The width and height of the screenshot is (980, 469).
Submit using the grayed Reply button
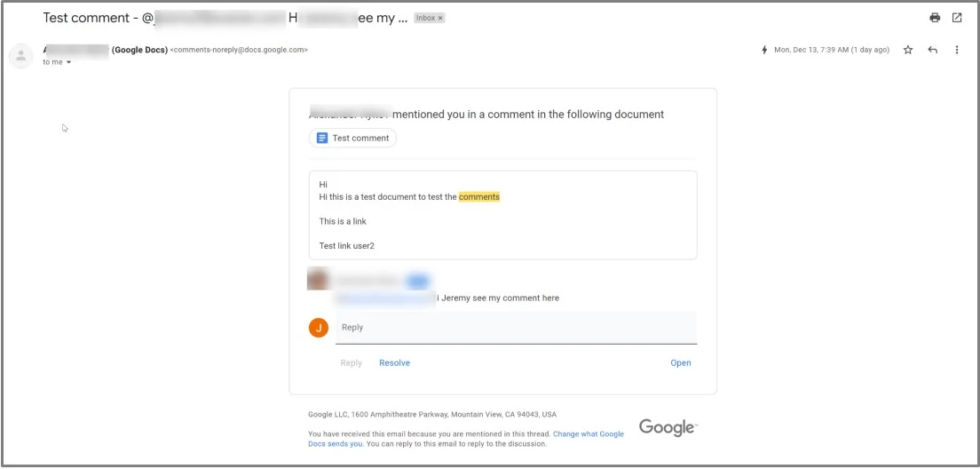352,362
